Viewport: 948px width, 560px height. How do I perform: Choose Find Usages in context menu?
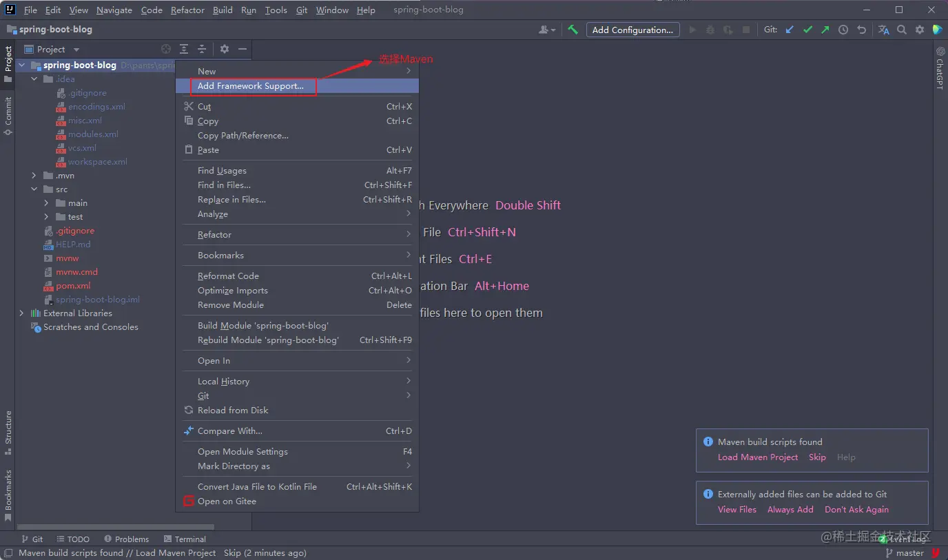[297, 171]
